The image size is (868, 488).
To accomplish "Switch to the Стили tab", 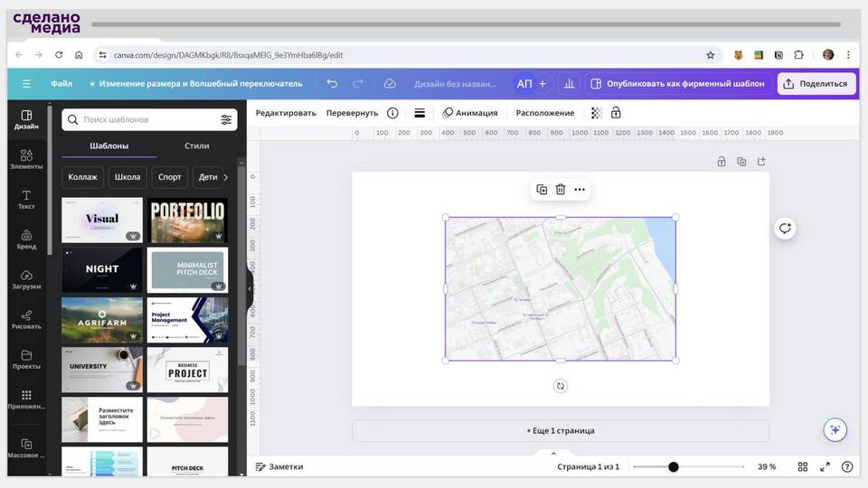I will 196,145.
